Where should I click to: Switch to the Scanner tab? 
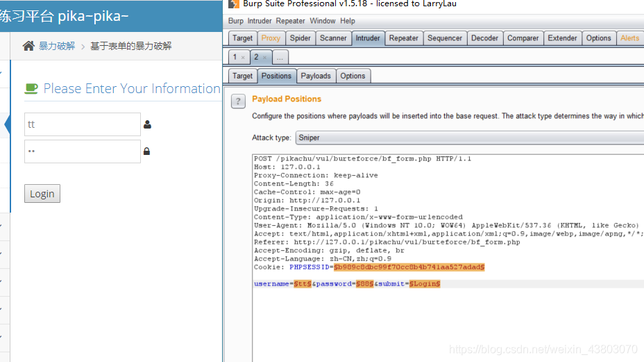point(333,38)
